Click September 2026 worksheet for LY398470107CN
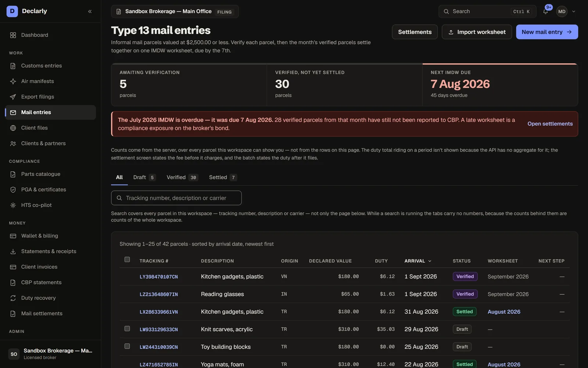Screen dimensions: 588x368 pos(508,277)
